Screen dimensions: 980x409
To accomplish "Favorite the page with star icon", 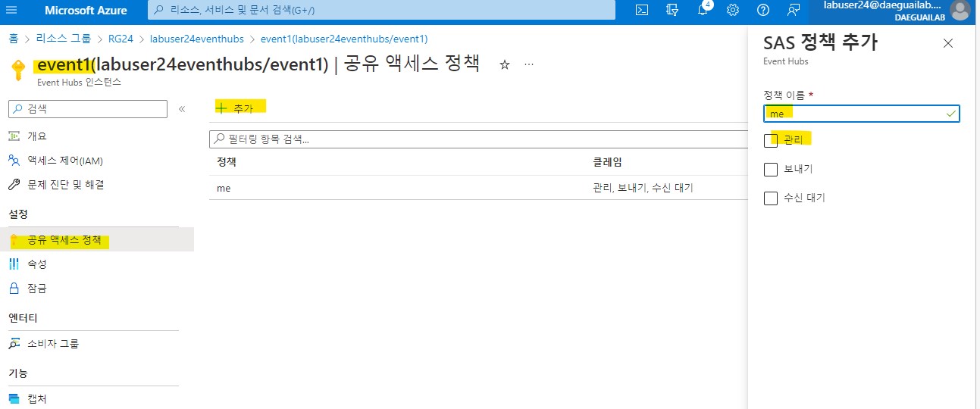I will [505, 65].
